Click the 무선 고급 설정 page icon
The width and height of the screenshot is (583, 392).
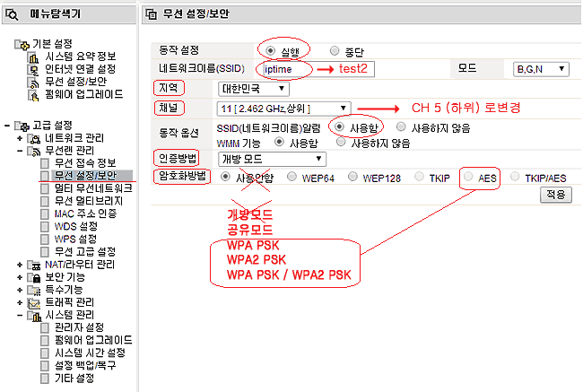pyautogui.click(x=45, y=252)
